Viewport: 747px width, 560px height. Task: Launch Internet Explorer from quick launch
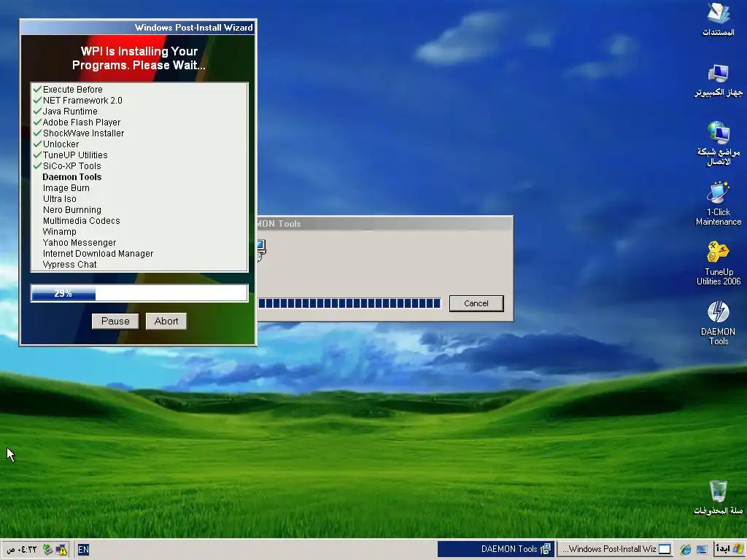tap(686, 549)
